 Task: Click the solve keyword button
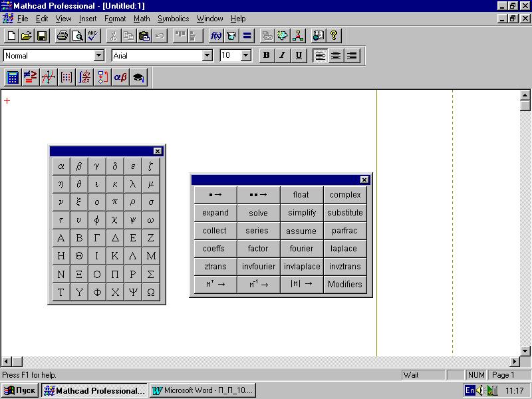(259, 213)
